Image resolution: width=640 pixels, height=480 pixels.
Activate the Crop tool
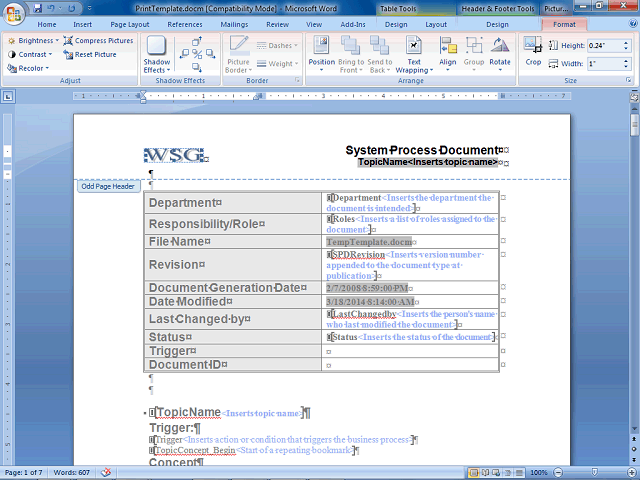(533, 51)
